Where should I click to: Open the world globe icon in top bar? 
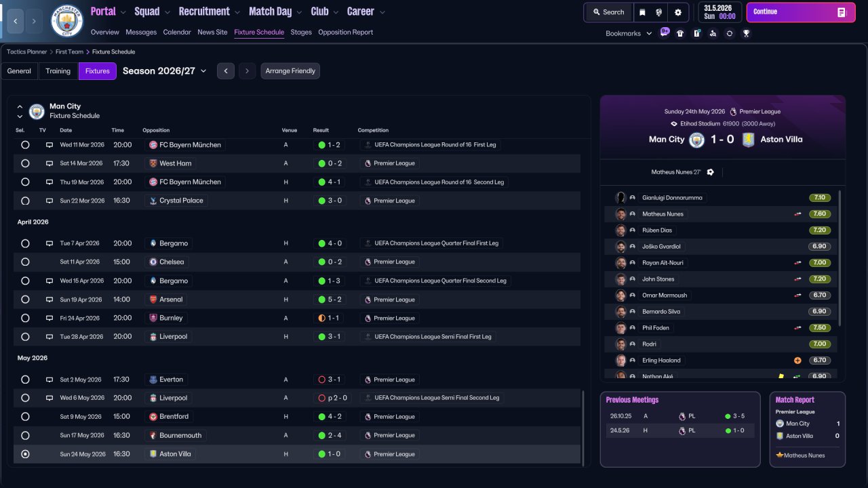point(659,12)
